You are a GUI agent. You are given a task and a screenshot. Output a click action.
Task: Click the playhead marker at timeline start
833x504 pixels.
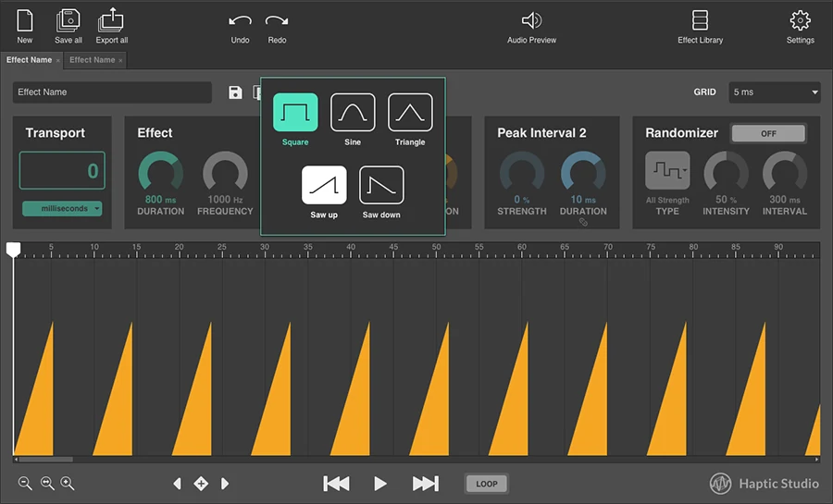click(13, 250)
